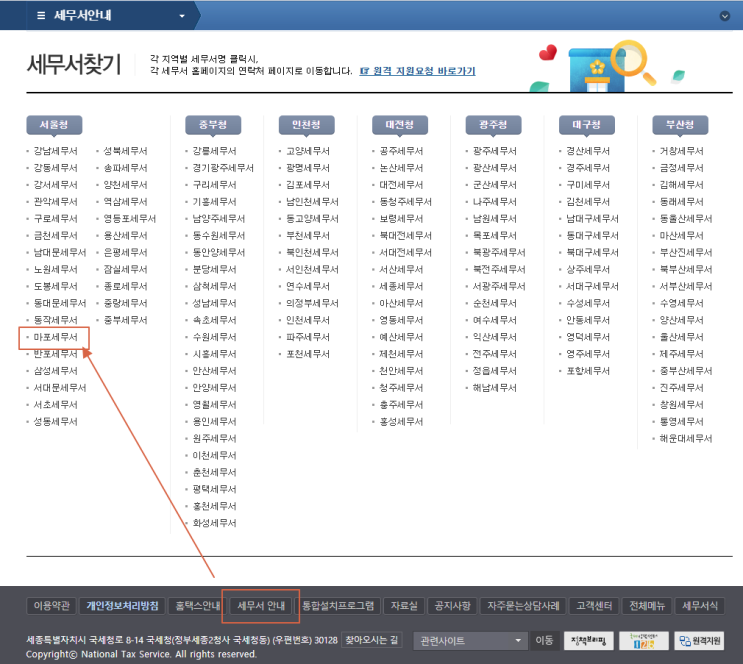Screen dimensions: 743x664
Task: Go to 분당세무서
Action: pos(214,269)
